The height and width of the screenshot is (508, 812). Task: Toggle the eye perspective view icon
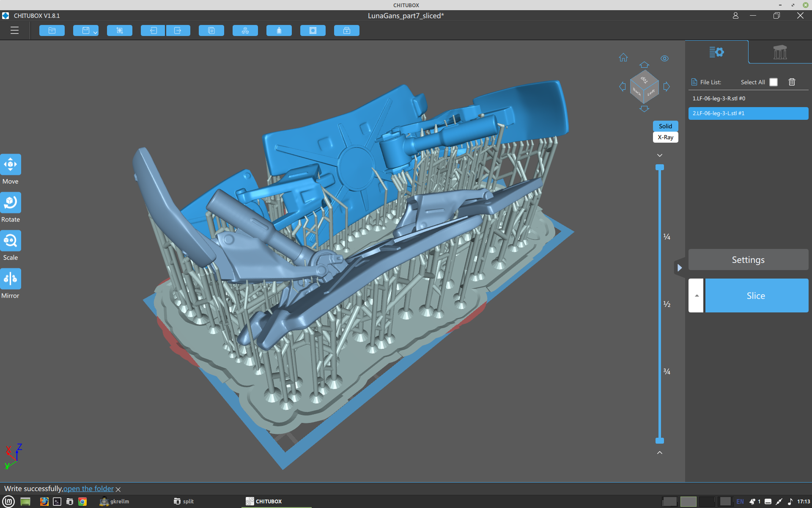coord(664,58)
